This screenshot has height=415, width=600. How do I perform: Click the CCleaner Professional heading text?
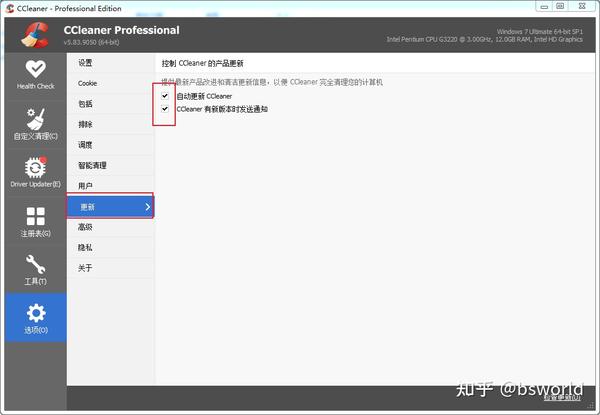(x=122, y=30)
